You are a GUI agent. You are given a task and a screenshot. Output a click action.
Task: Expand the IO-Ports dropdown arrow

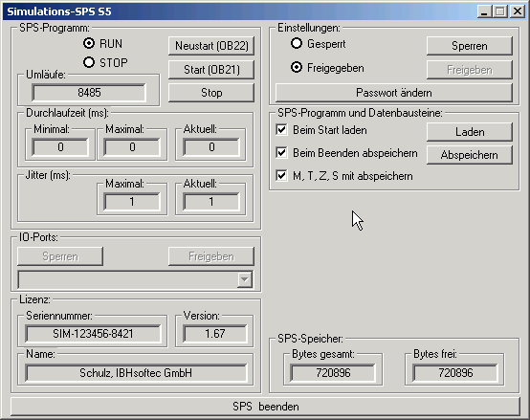(x=245, y=279)
